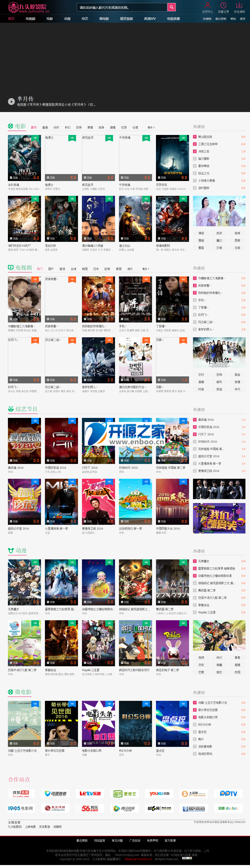The width and height of the screenshot is (250, 868).
Task: Open the 留言 link in the top bar
Action: pyautogui.click(x=243, y=19)
